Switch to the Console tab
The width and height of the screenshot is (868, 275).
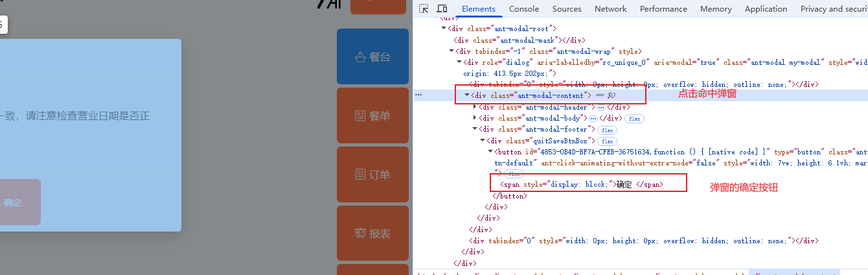pos(524,8)
